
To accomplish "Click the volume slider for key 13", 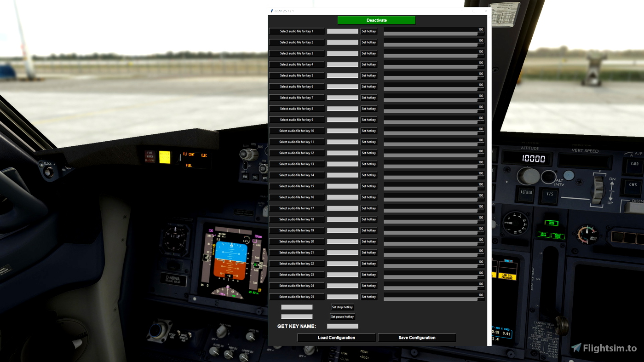I will (x=434, y=166).
